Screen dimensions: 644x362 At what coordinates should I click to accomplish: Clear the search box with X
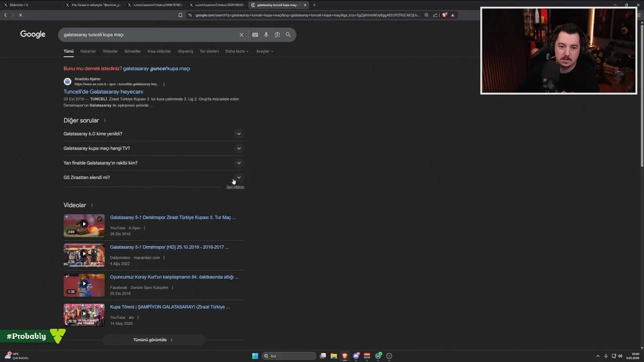(x=241, y=35)
